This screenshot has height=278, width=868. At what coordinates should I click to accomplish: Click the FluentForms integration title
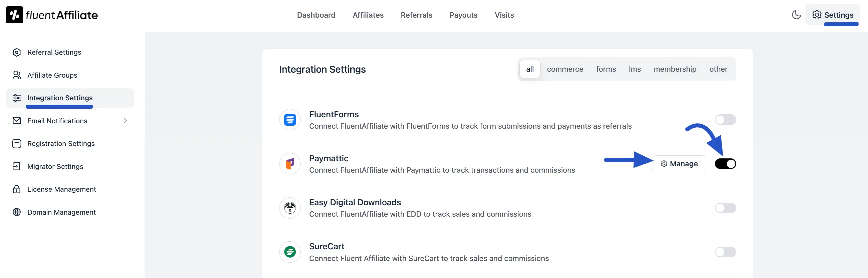coord(334,114)
